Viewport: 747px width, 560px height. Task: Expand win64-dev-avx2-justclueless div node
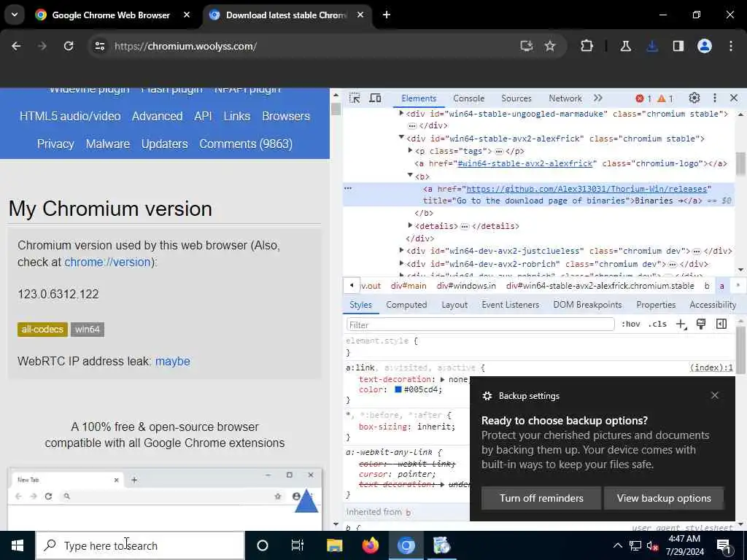point(401,249)
